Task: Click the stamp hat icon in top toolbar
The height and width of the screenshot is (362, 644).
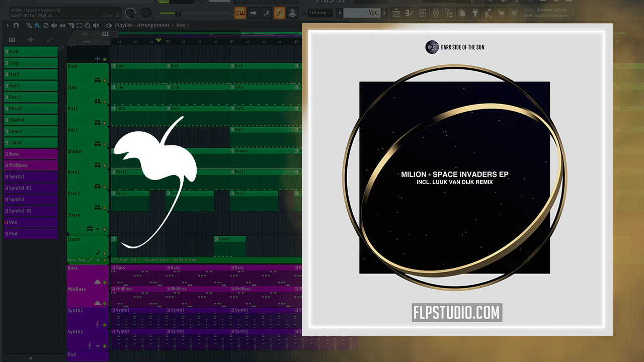Action: [x=293, y=13]
